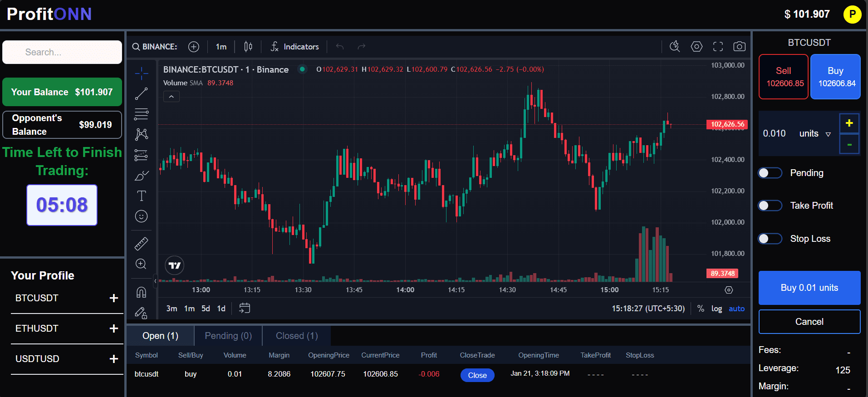Image resolution: width=868 pixels, height=397 pixels.
Task: Switch to the Closed (1) tab
Action: click(297, 336)
